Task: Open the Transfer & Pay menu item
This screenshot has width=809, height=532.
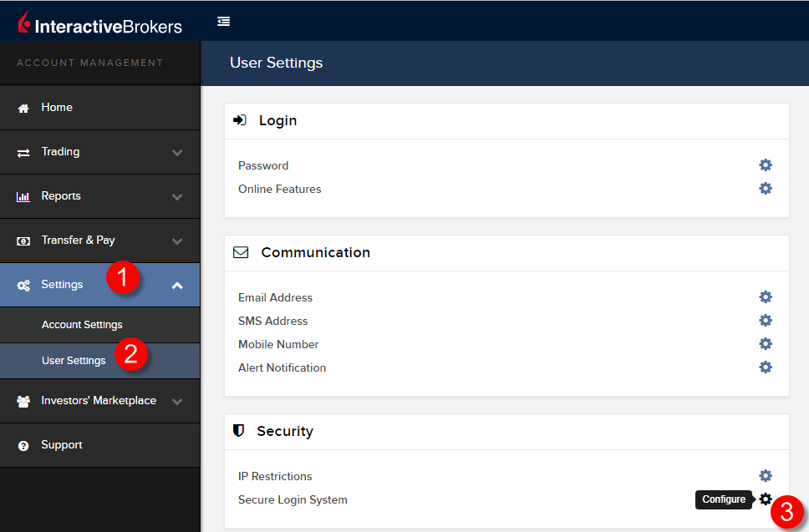Action: [100, 241]
